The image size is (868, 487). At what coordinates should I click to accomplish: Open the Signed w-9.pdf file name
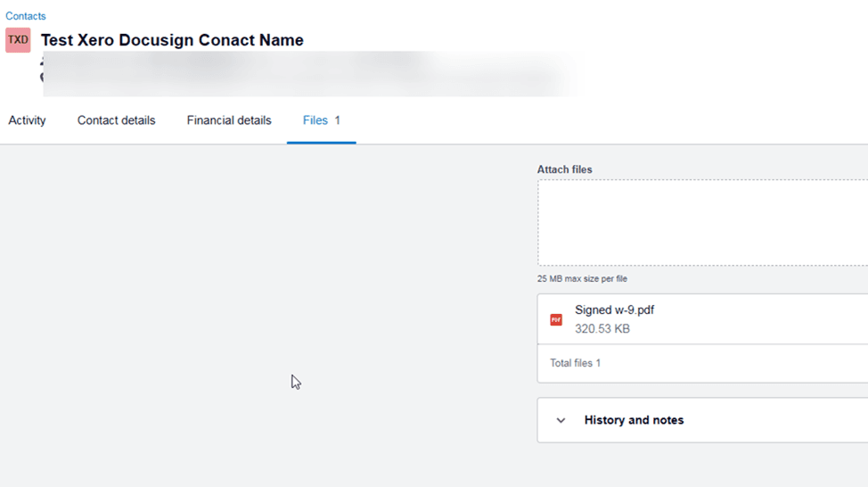[614, 310]
